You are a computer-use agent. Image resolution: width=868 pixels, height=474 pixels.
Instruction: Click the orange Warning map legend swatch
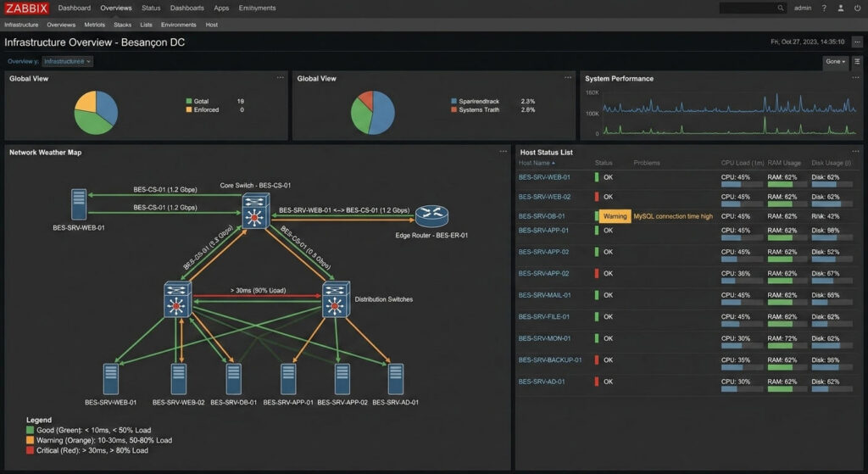[30, 440]
